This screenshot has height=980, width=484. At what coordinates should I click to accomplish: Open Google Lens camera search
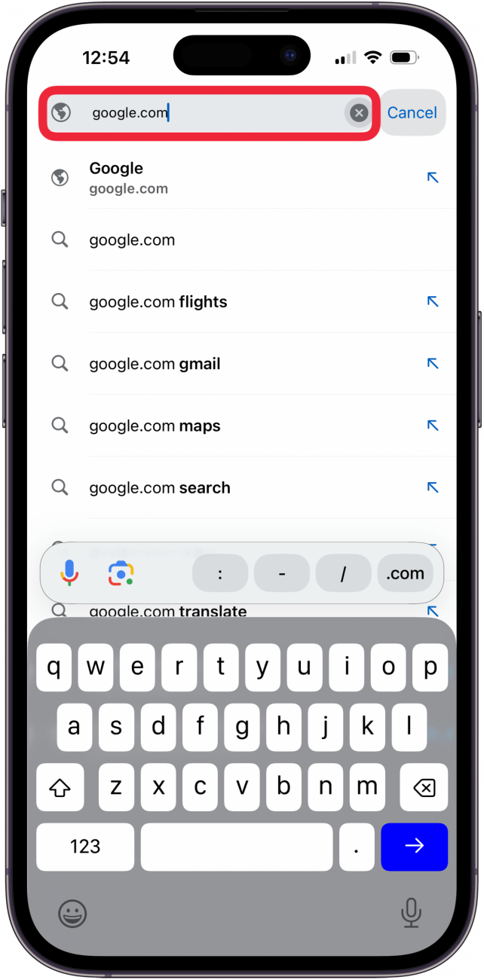(121, 573)
